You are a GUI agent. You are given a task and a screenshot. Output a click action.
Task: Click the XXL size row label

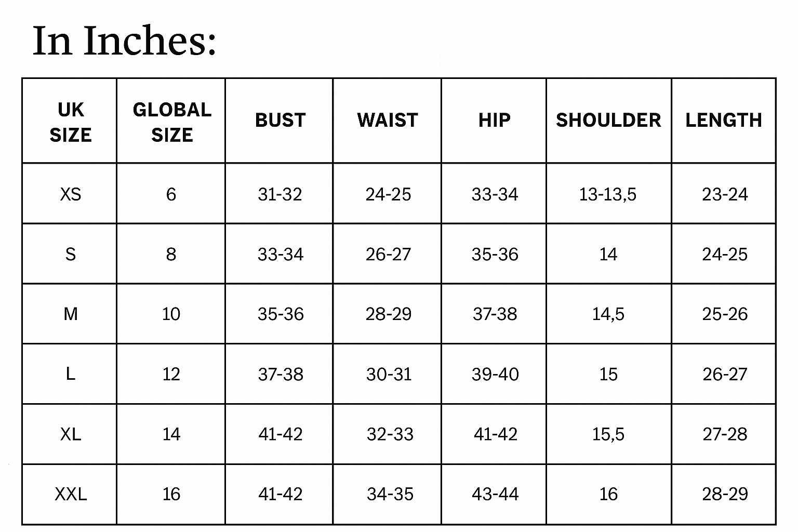(71, 494)
